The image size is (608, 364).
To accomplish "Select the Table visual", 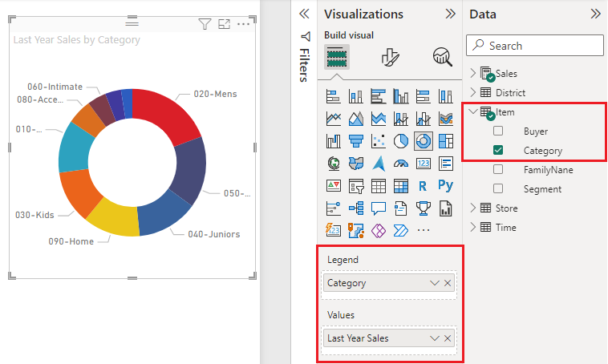I will coord(378,186).
